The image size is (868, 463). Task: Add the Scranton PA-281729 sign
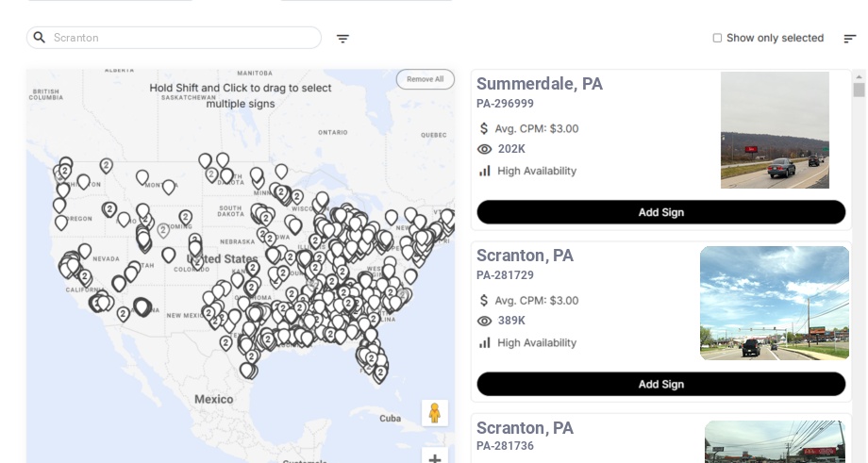pyautogui.click(x=661, y=384)
